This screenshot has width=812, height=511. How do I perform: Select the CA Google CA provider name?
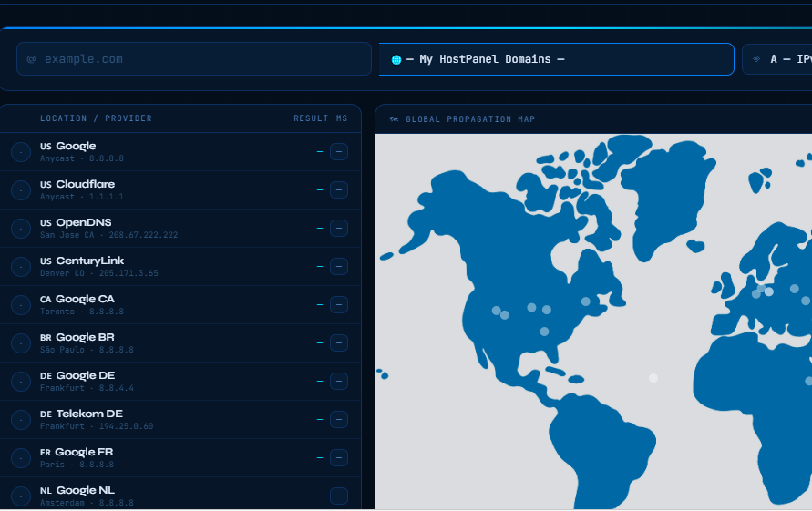(x=77, y=300)
